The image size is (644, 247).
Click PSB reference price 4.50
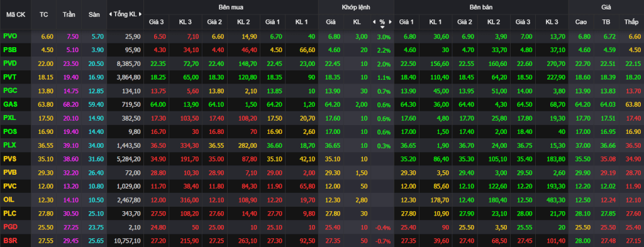point(47,50)
